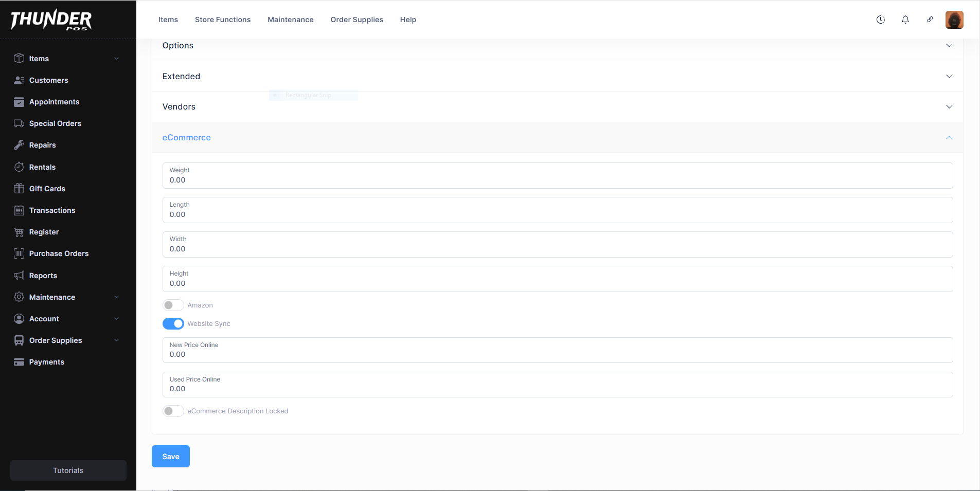Click the user profile avatar picture
This screenshot has height=491, width=980.
[x=954, y=20]
